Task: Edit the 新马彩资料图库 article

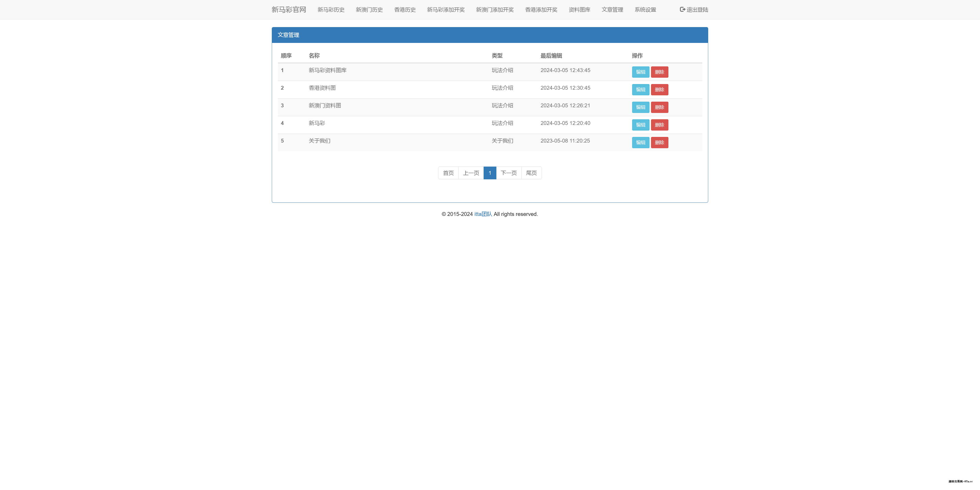Action: [x=640, y=72]
